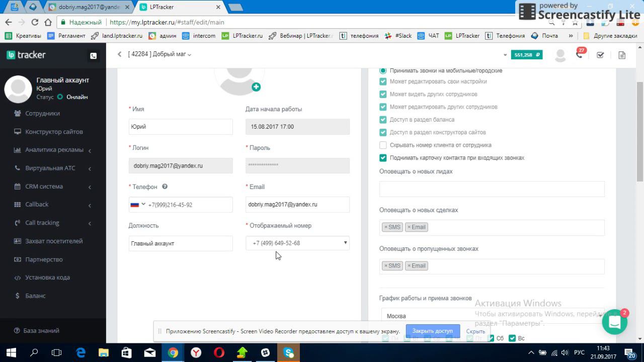Open Windows Start menu
644x362 pixels.
point(11,352)
